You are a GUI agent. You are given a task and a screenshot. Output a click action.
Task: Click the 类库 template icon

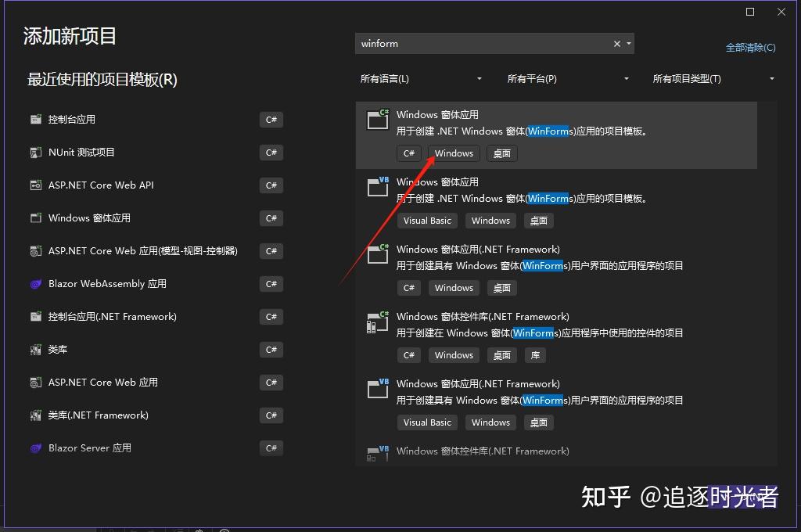(36, 349)
